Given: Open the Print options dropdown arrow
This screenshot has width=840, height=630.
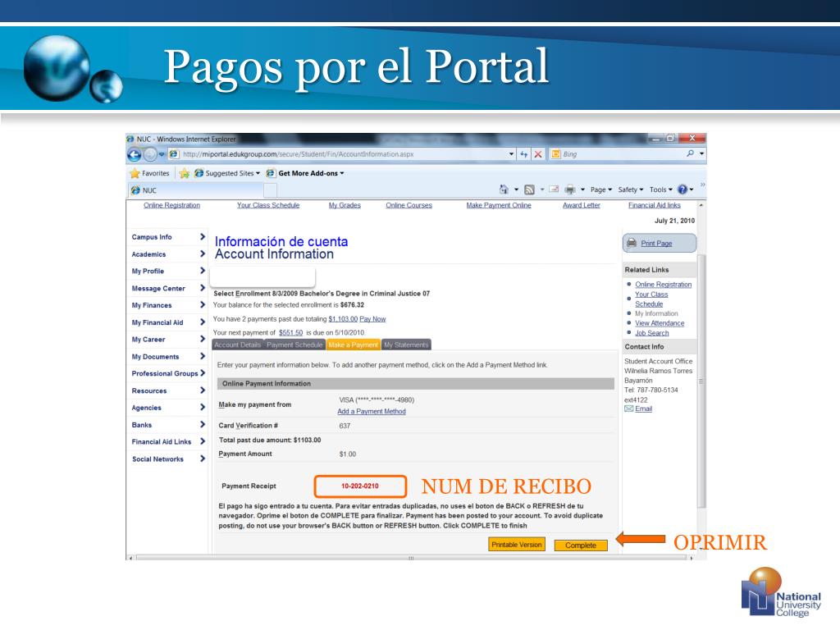Looking at the screenshot, I should tap(582, 189).
